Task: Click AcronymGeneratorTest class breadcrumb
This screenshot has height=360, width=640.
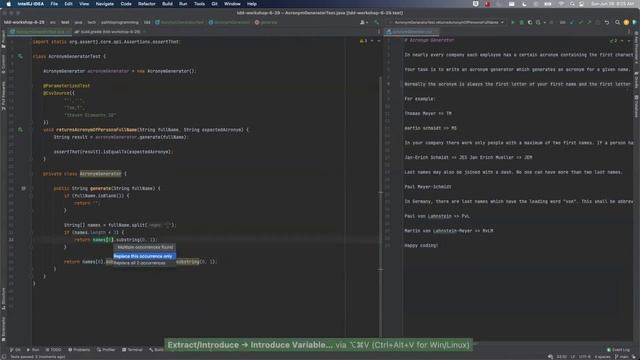Action: click(180, 22)
